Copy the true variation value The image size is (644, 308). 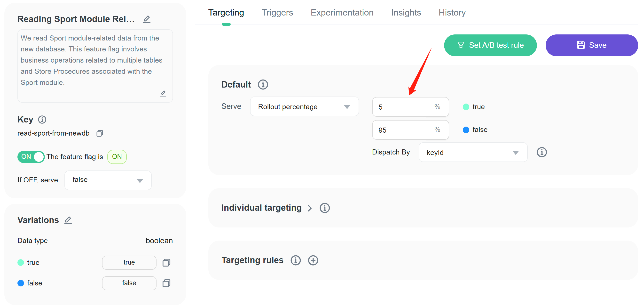click(166, 262)
